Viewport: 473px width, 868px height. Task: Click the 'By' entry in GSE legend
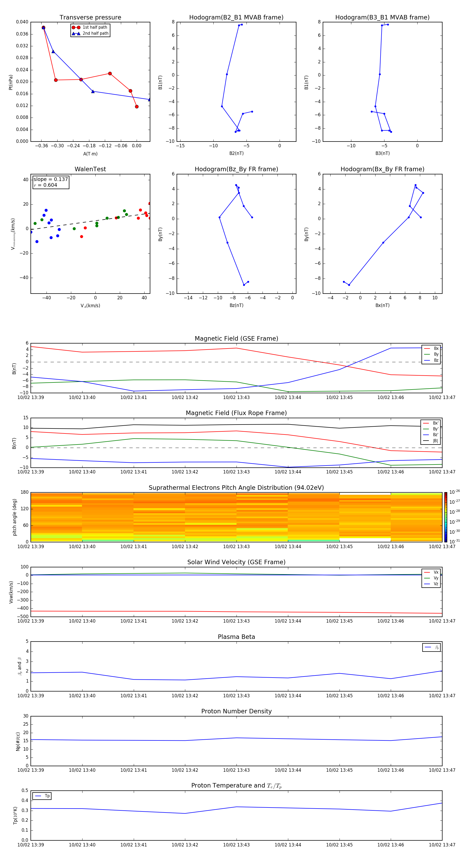pos(431,355)
